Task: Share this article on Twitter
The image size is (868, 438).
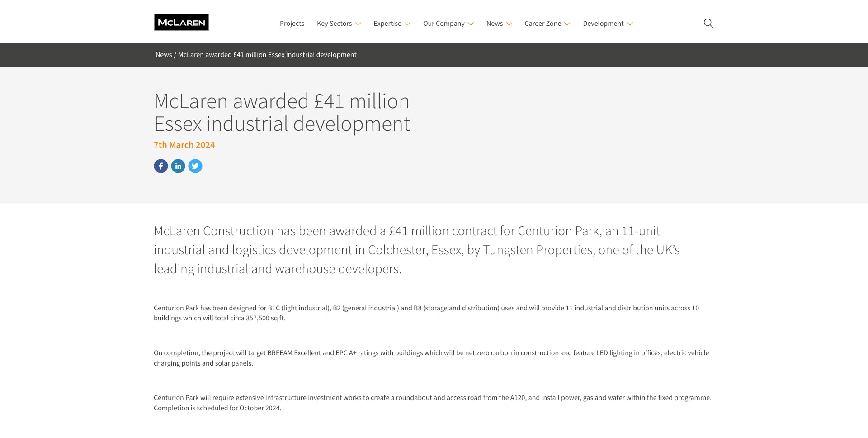Action: tap(195, 166)
